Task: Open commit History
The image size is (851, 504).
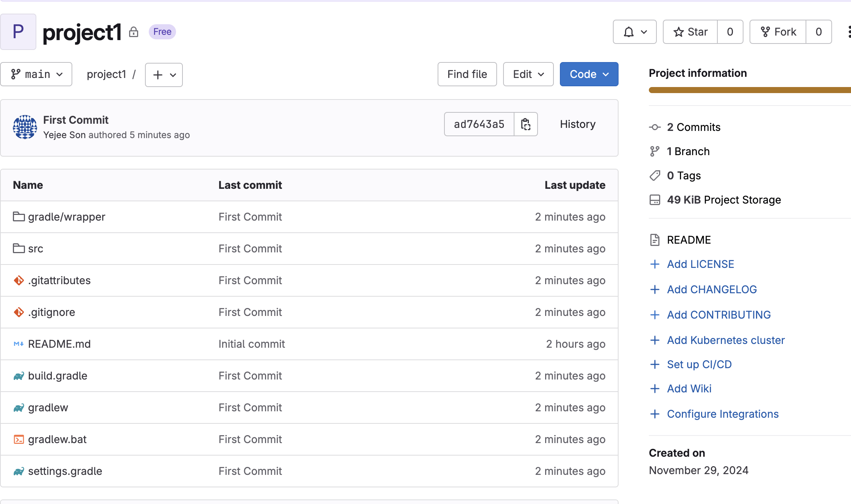Action: tap(577, 124)
